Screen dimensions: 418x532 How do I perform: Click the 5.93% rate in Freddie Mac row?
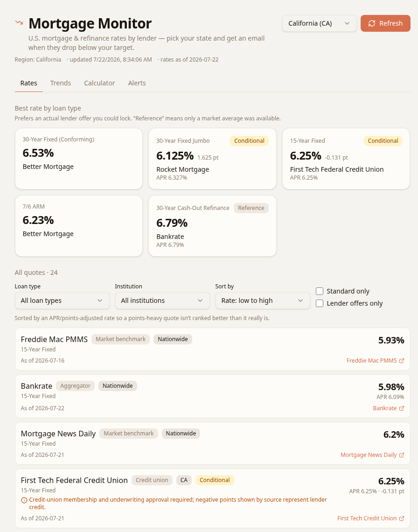[391, 340]
